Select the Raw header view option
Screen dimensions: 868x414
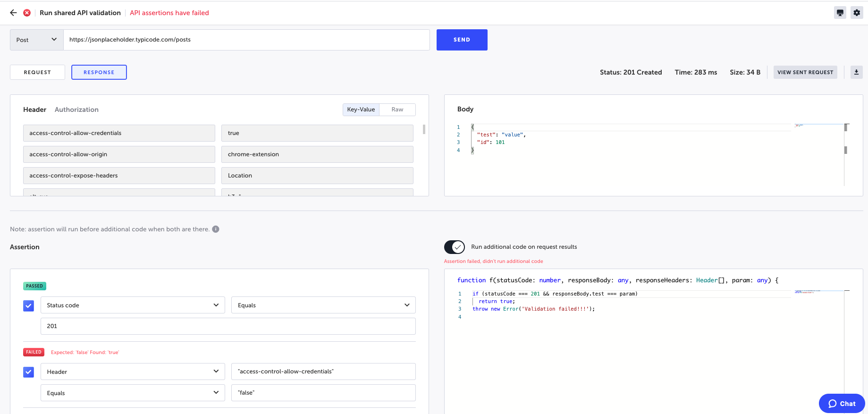coord(397,110)
